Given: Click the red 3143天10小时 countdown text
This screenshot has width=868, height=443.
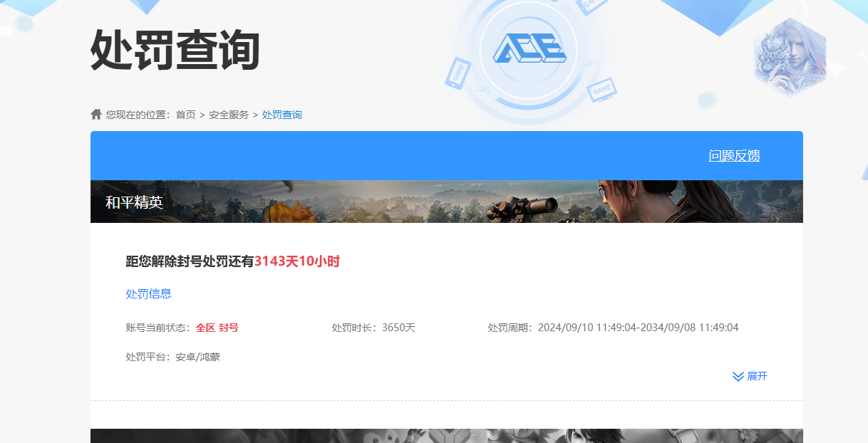Looking at the screenshot, I should [x=297, y=261].
